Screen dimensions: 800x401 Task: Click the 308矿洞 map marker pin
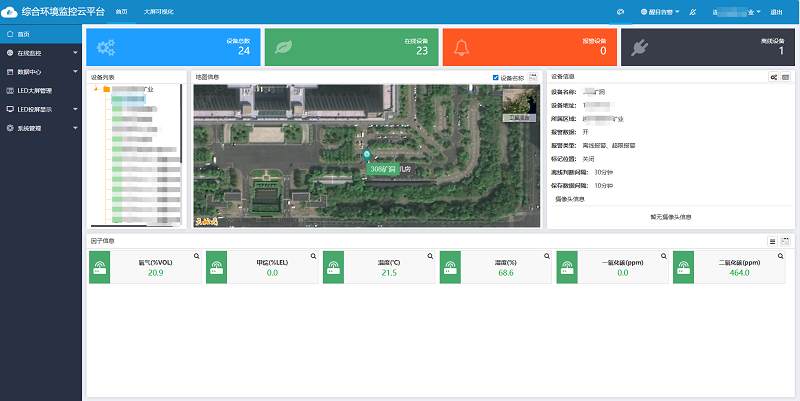click(367, 155)
